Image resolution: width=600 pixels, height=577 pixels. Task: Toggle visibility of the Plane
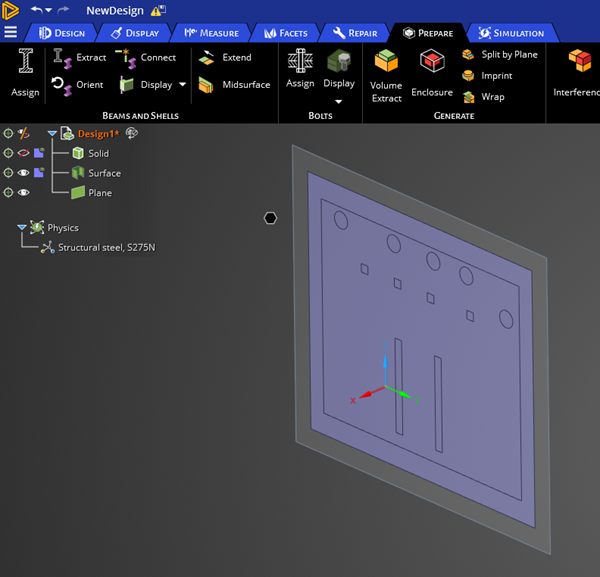(23, 193)
